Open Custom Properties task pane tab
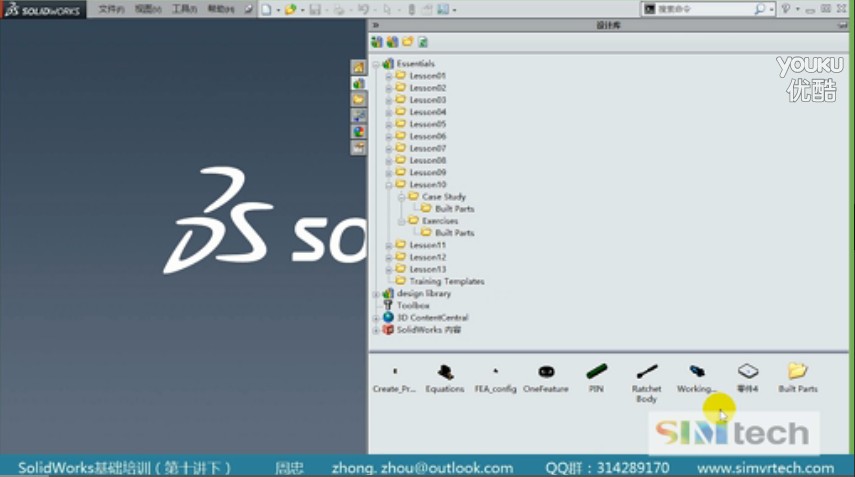This screenshot has width=855, height=477. 358,147
